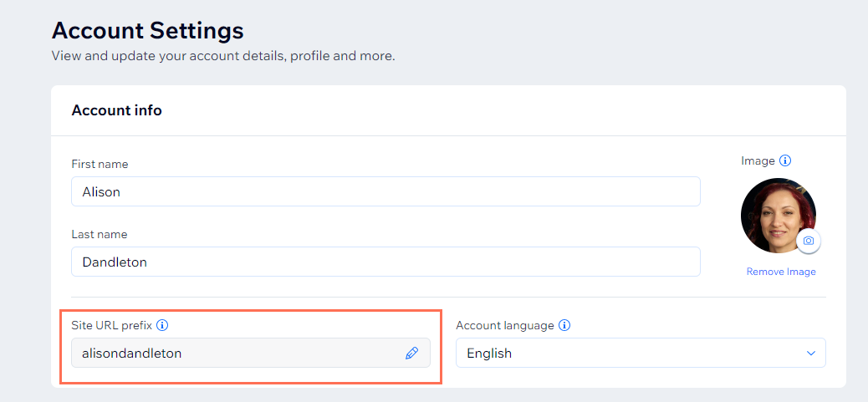This screenshot has height=402, width=868.
Task: Click the Account language label text
Action: [504, 325]
